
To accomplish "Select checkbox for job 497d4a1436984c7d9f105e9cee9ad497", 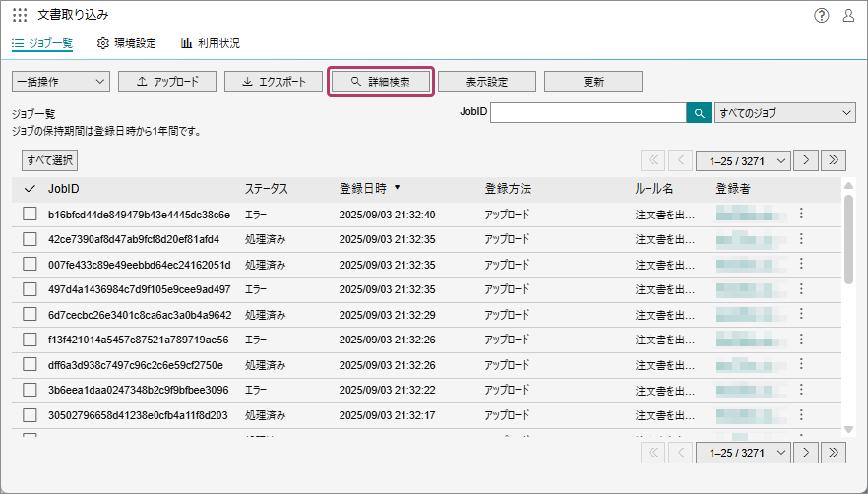I will [30, 289].
